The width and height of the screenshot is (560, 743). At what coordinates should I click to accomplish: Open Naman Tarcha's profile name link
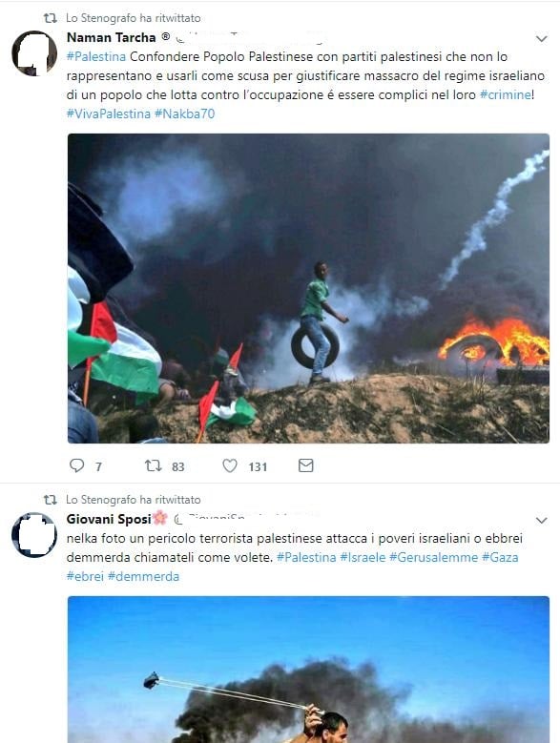[112, 37]
